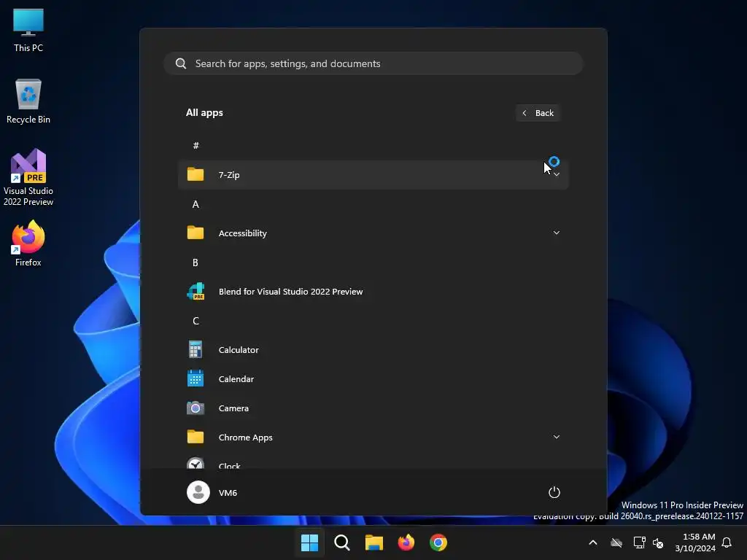Select Firefox desktop shortcut
Viewport: 747px width, 560px height.
[28, 244]
